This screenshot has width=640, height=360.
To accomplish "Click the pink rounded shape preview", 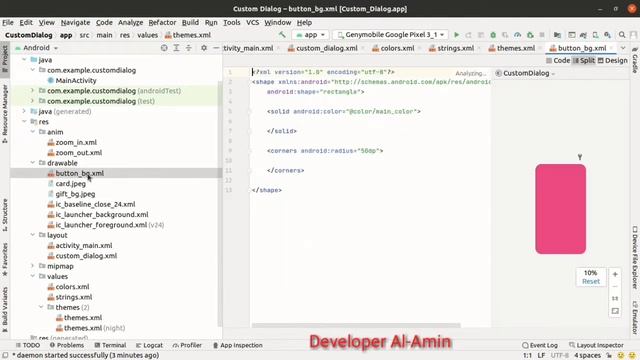I will 560,209.
